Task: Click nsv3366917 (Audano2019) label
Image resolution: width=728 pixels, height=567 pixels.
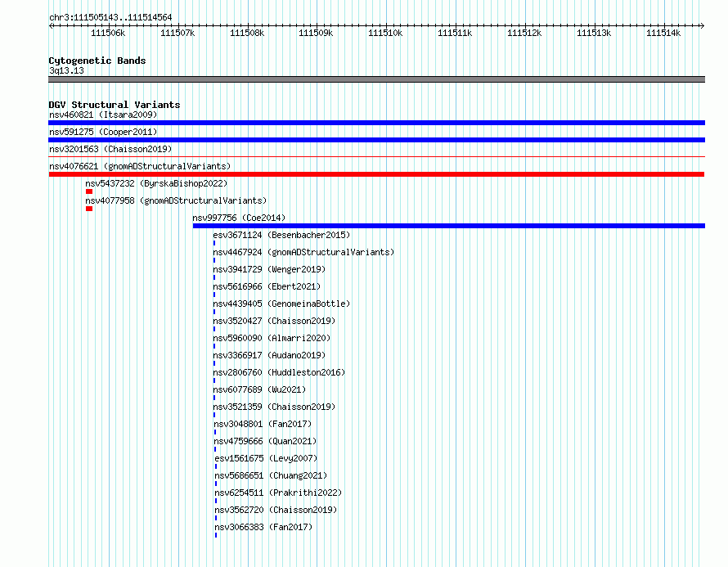Action: coord(269,355)
